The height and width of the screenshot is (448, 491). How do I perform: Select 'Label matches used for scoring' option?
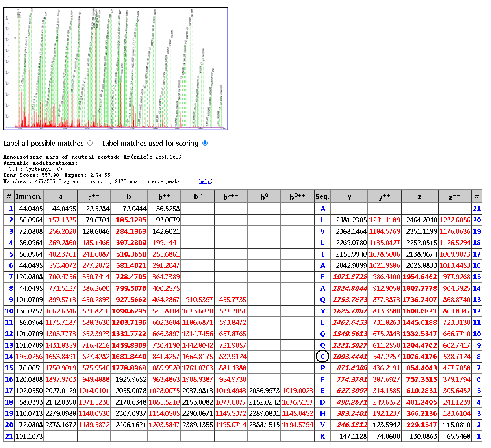coord(205,143)
